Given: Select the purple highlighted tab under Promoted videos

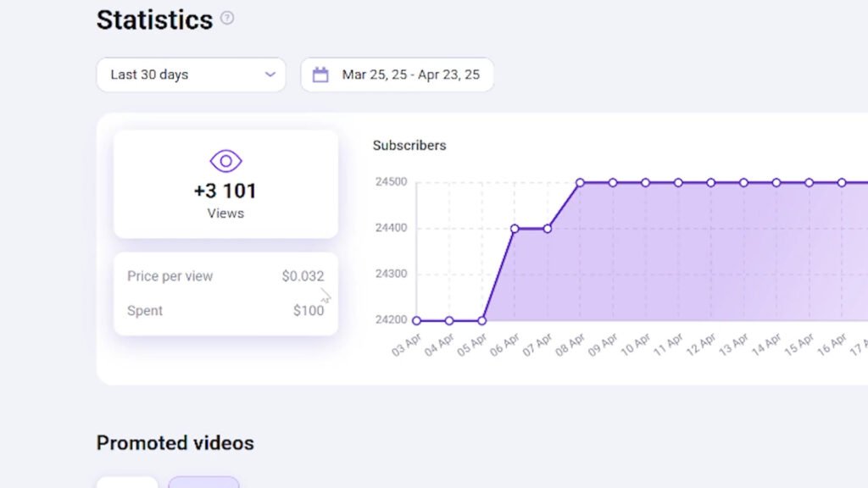Looking at the screenshot, I should pyautogui.click(x=203, y=482).
